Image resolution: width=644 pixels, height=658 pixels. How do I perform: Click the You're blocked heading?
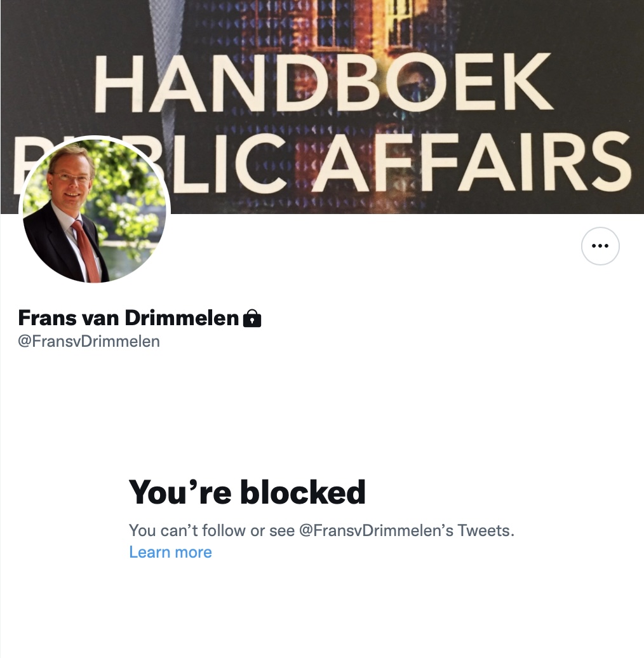[247, 492]
